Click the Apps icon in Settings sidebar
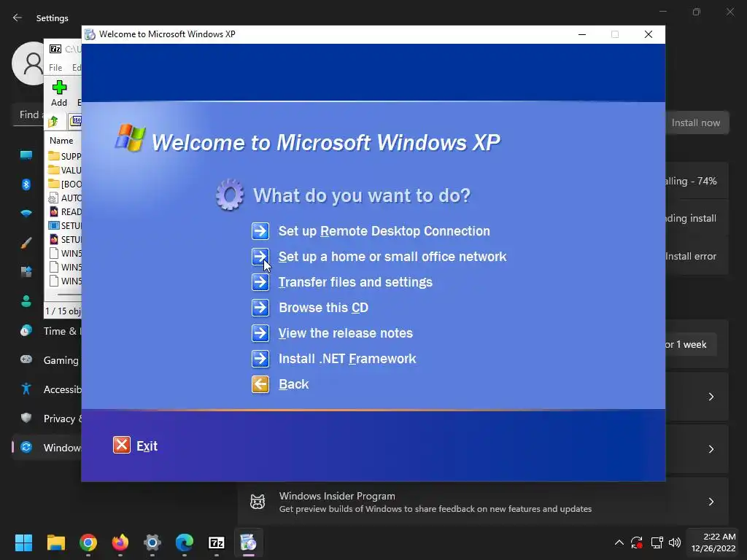747x560 pixels. pyautogui.click(x=26, y=272)
